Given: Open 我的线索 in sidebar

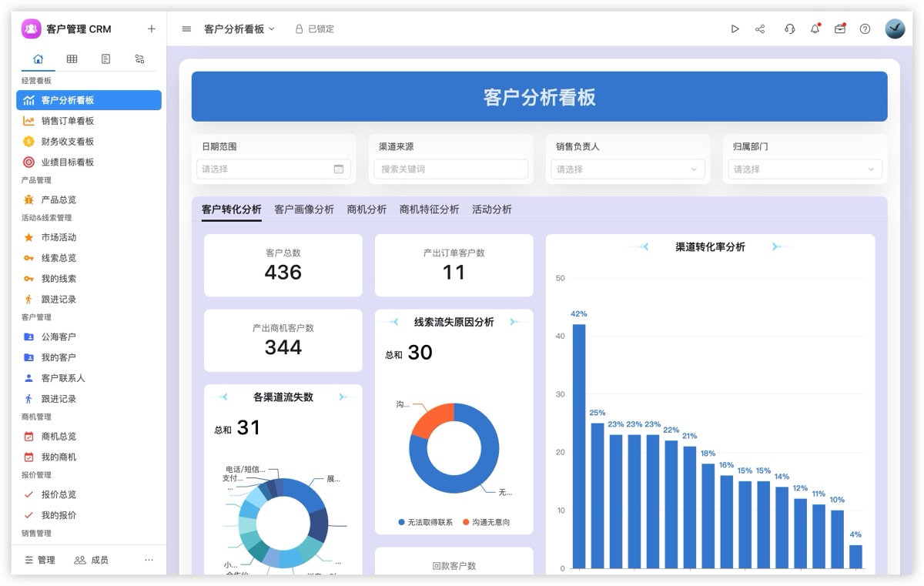Looking at the screenshot, I should pyautogui.click(x=89, y=279).
